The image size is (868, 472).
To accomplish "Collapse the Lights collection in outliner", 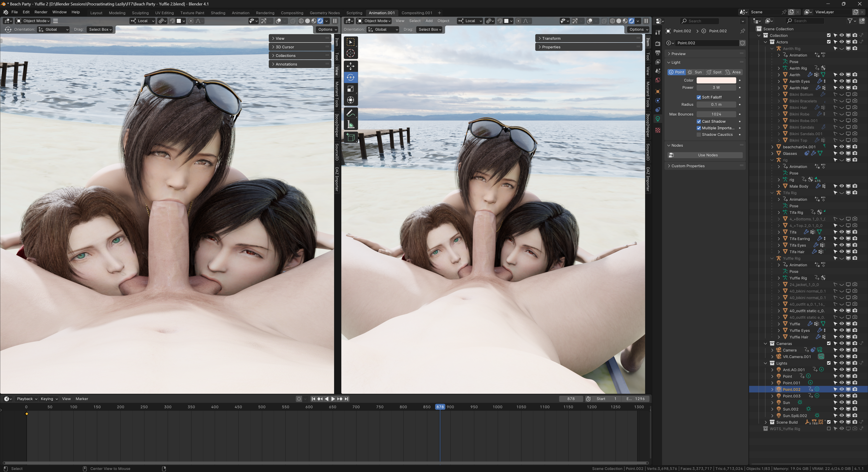I will 766,363.
